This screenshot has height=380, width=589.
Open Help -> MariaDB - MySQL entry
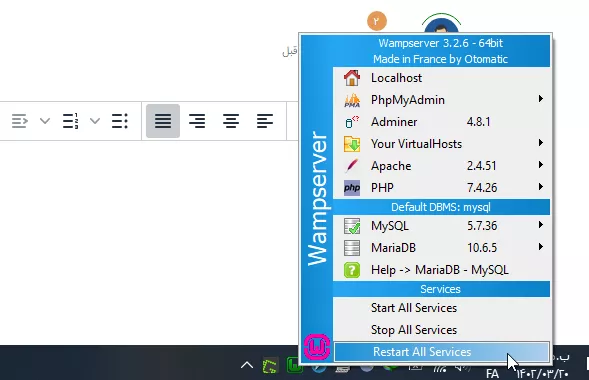pyautogui.click(x=441, y=270)
